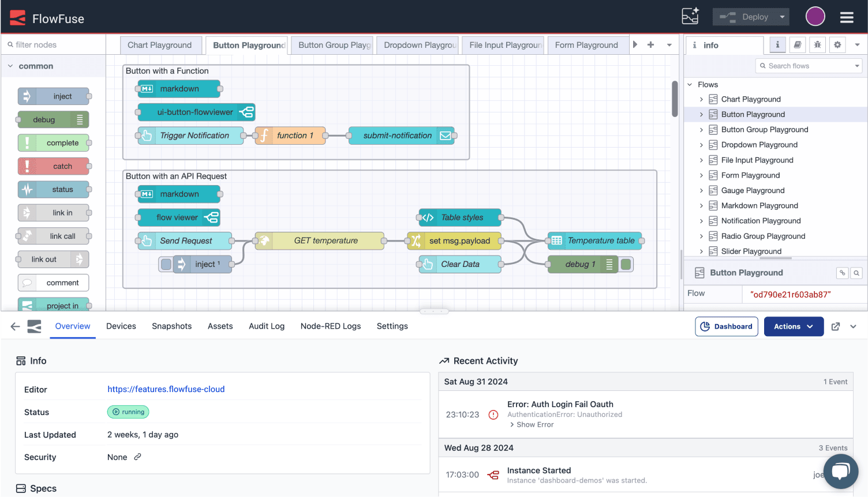Image resolution: width=868 pixels, height=497 pixels.
Task: Click the FlowFuse logo in the header
Action: [x=17, y=17]
